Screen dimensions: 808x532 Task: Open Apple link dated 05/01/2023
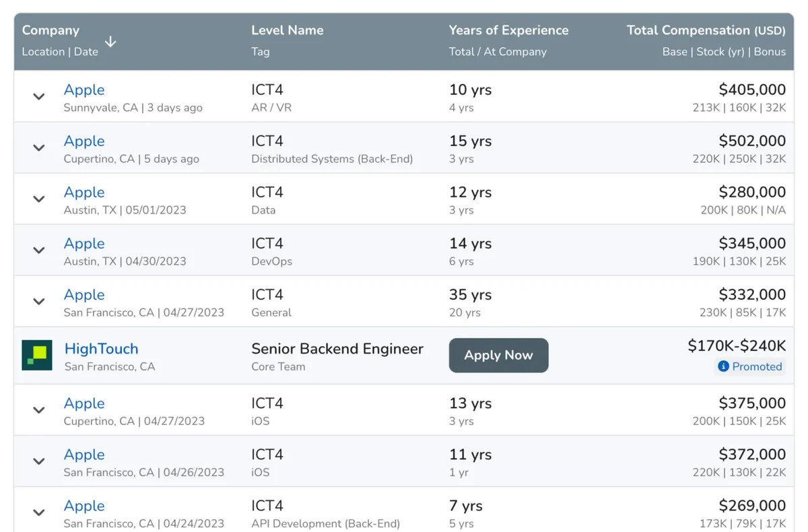[84, 192]
